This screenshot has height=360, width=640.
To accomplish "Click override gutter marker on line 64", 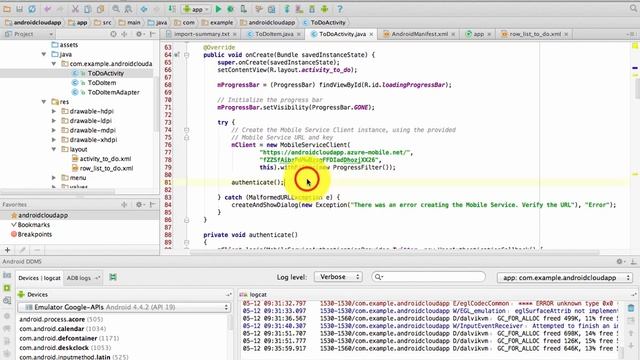I will [x=177, y=55].
